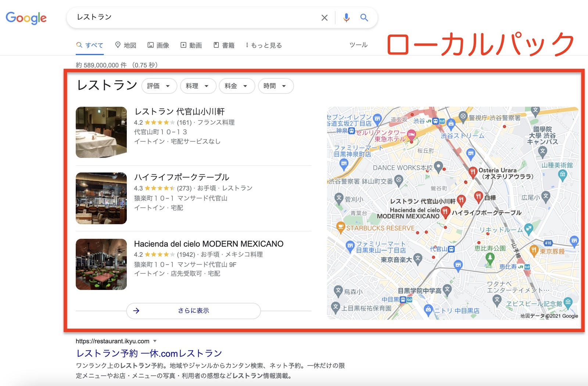Open listing レストラン 代官山小川軒
Viewport: 588px width, 386px height.
tap(179, 111)
